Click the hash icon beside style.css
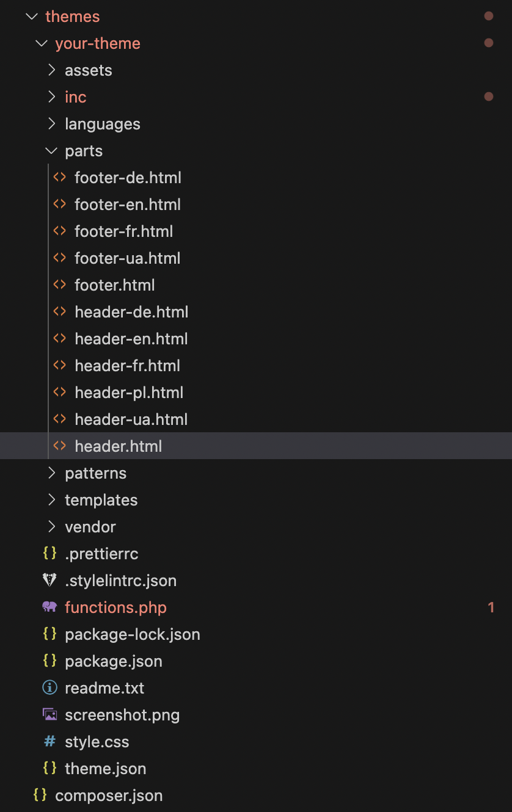Image resolution: width=512 pixels, height=812 pixels. click(x=49, y=741)
